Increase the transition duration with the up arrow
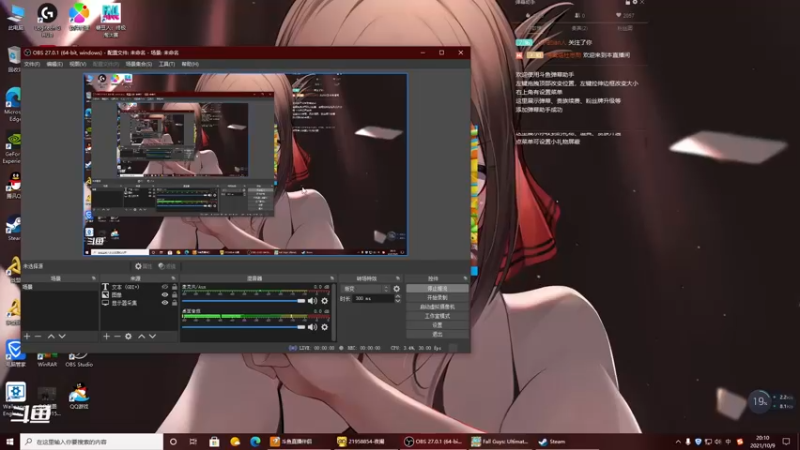Screen dimensions: 800x450 click(398, 296)
